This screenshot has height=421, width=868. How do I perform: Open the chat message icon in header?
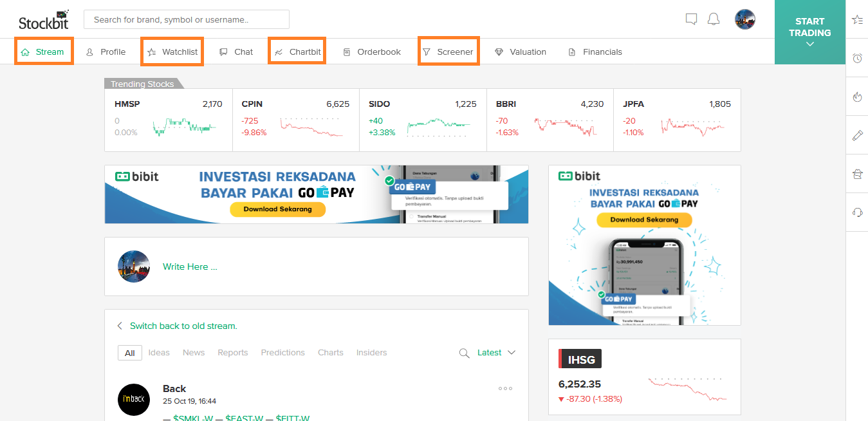click(692, 19)
